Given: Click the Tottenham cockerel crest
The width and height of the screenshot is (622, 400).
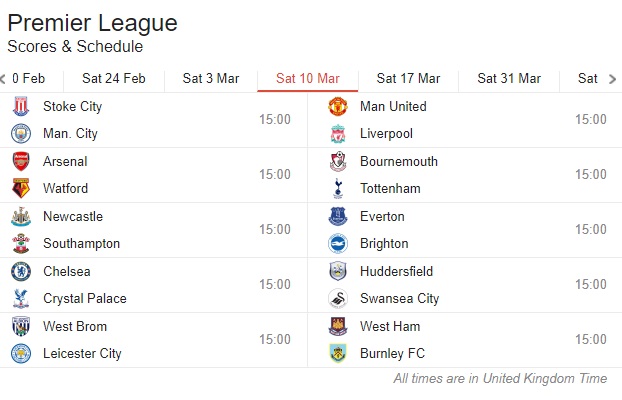Looking at the screenshot, I should tap(338, 188).
